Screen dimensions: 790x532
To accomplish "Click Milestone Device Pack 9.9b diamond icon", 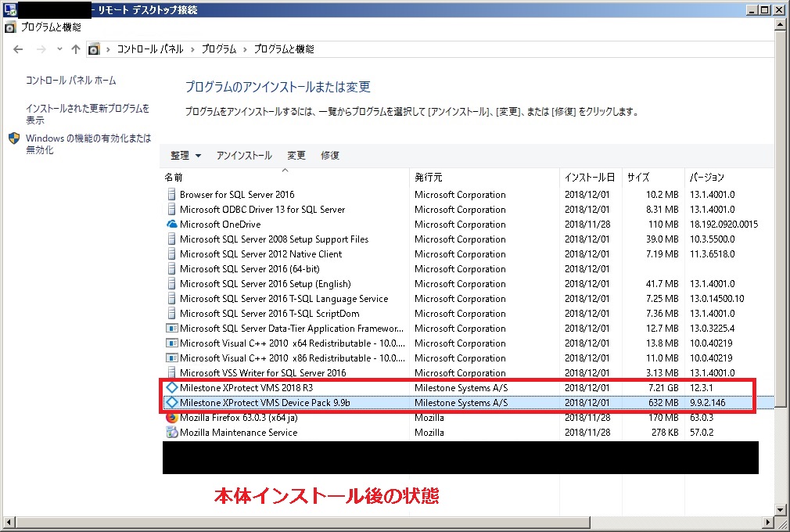I will (172, 403).
